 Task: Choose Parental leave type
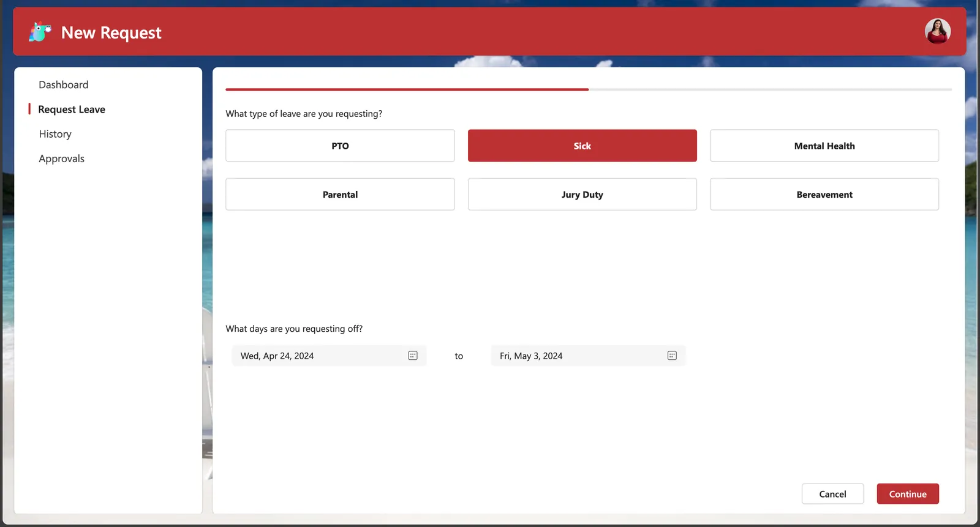tap(340, 195)
